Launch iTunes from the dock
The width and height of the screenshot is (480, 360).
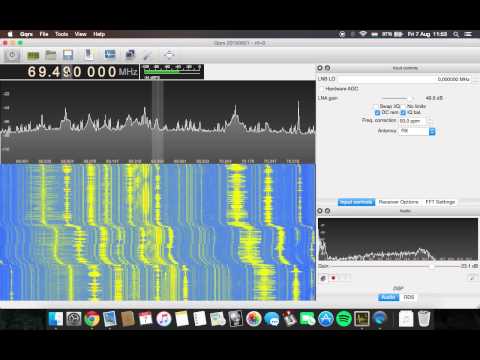tap(164, 319)
